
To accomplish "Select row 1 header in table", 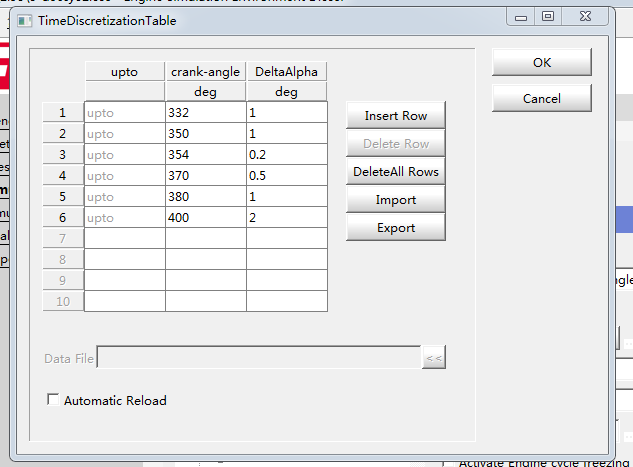I will click(x=63, y=113).
